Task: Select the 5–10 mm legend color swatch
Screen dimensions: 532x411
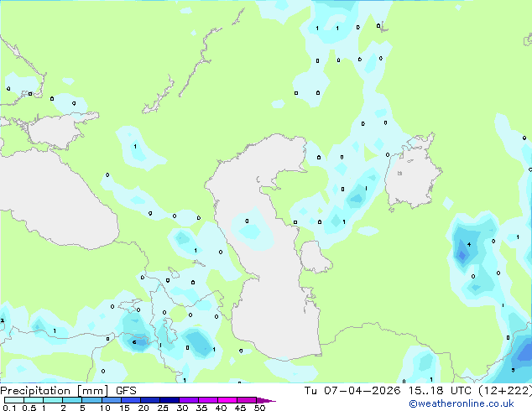Action: click(x=91, y=400)
